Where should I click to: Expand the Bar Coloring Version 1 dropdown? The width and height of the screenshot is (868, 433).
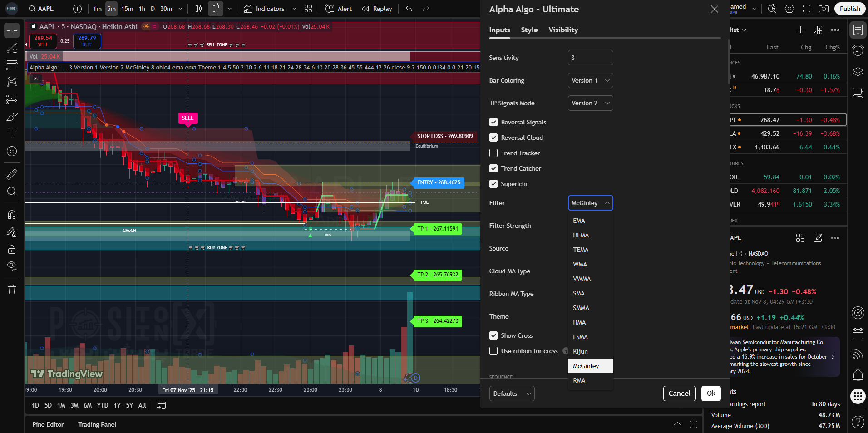point(590,80)
